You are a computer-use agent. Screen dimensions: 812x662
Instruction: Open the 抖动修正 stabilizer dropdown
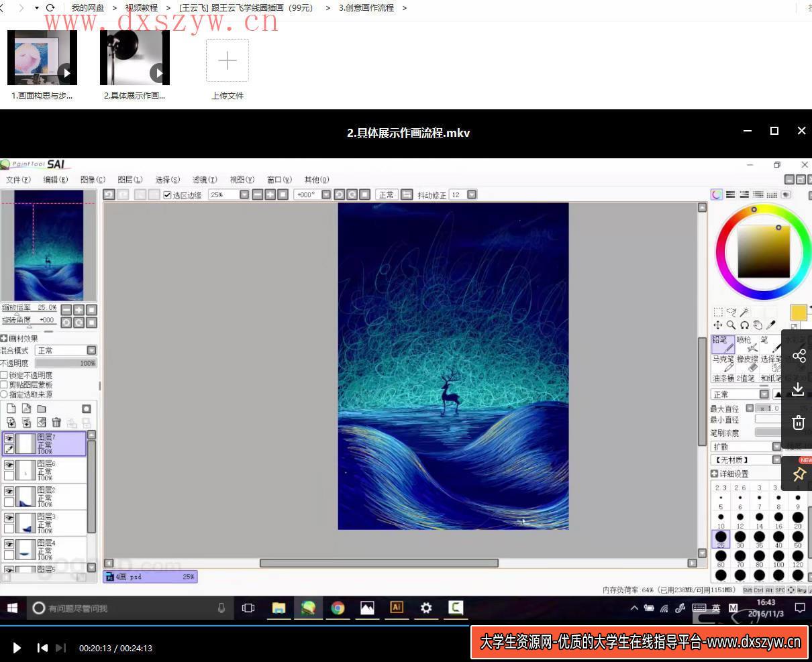click(x=472, y=195)
